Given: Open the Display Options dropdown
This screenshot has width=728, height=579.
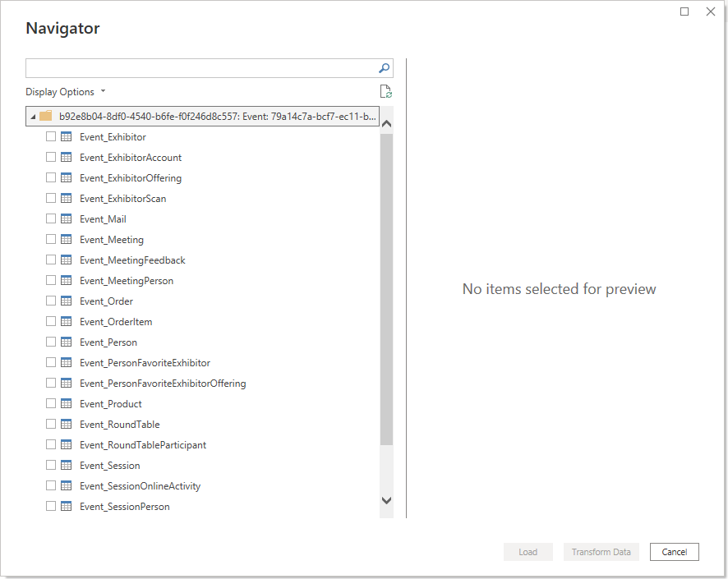Looking at the screenshot, I should click(66, 92).
